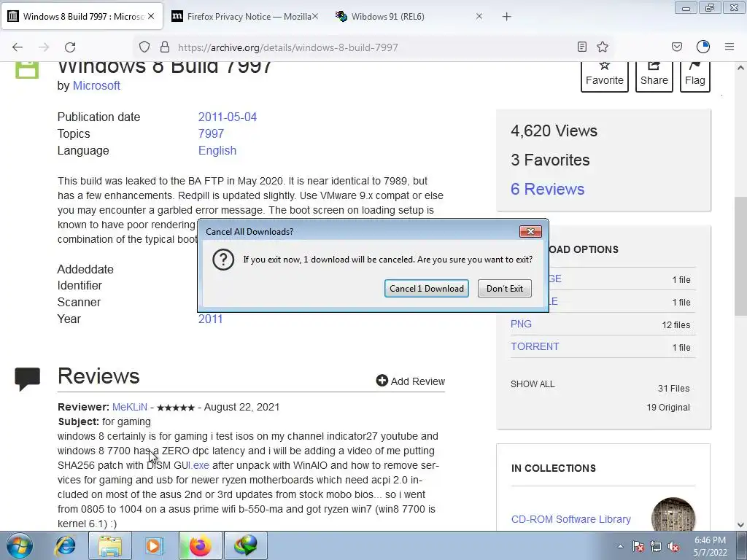Close the Windows 8 Build 7997 tab

pos(151,16)
